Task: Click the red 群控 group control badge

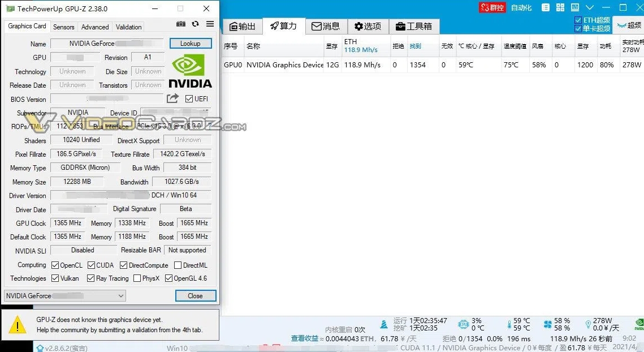Action: click(492, 8)
